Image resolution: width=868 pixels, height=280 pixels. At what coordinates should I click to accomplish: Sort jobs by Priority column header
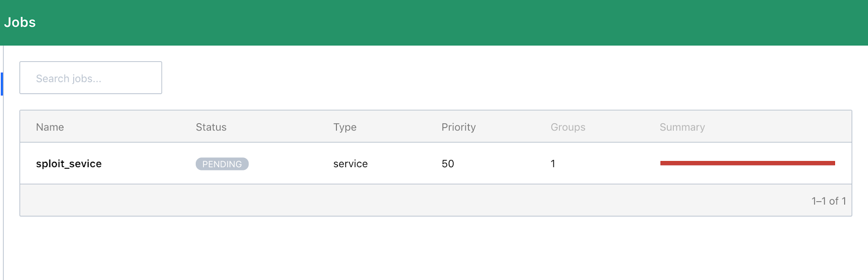(458, 127)
